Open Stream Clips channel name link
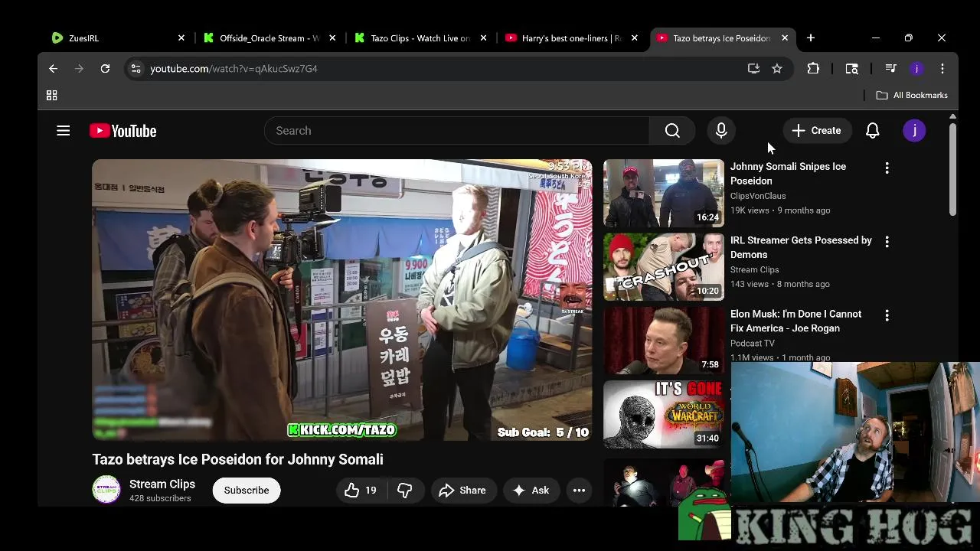Image resolution: width=980 pixels, height=551 pixels. (162, 484)
